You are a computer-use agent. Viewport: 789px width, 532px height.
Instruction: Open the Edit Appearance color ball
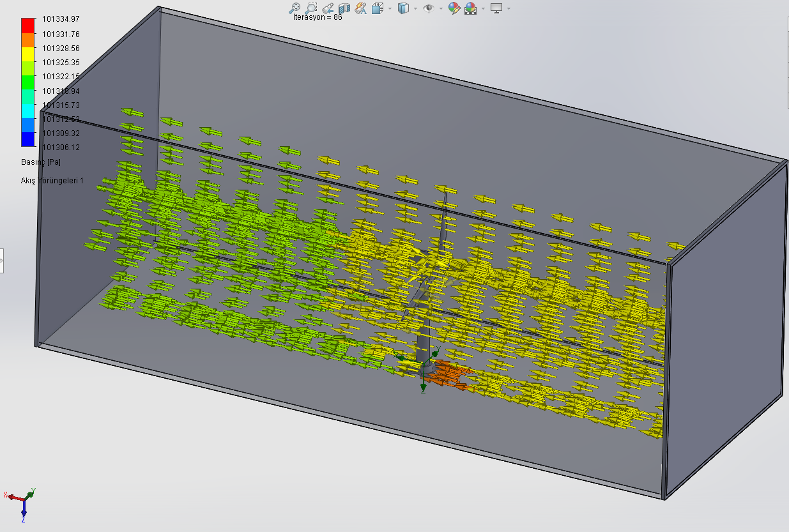point(454,8)
